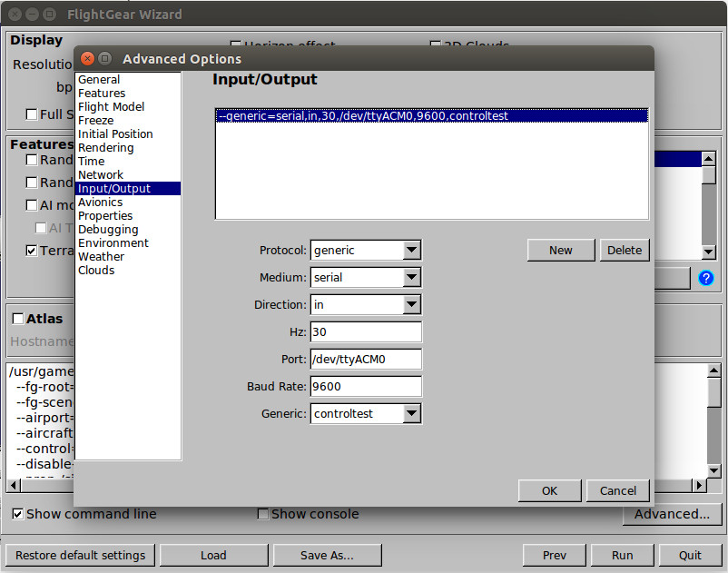Open the Rendering category
Screen dimensions: 728x573
tap(106, 148)
